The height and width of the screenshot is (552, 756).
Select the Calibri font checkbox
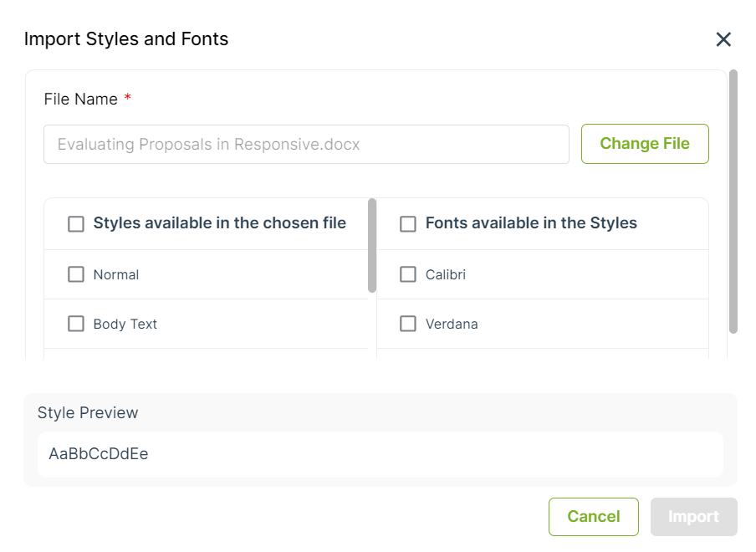[x=408, y=274]
